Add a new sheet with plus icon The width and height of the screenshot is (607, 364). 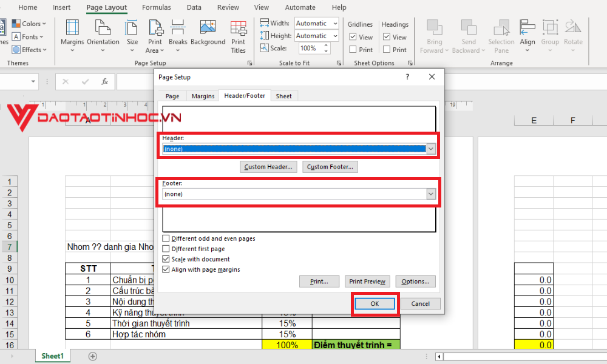coord(92,356)
